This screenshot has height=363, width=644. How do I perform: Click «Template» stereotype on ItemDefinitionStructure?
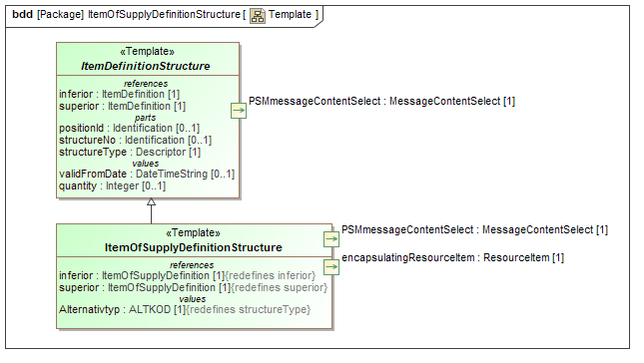tap(147, 52)
